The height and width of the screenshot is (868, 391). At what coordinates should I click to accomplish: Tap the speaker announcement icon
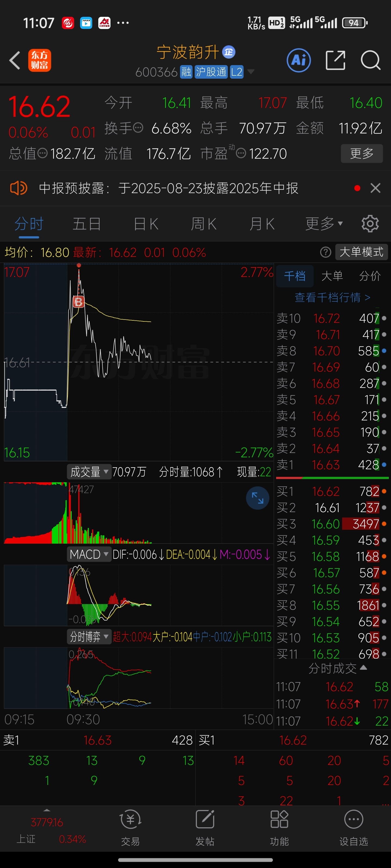coord(18,188)
